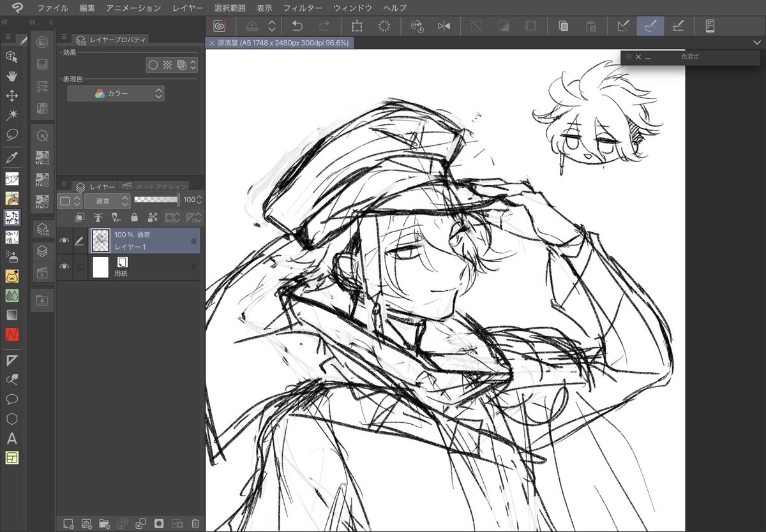This screenshot has width=766, height=532.
Task: Open the カラー expression color dropdown
Action: (x=116, y=93)
